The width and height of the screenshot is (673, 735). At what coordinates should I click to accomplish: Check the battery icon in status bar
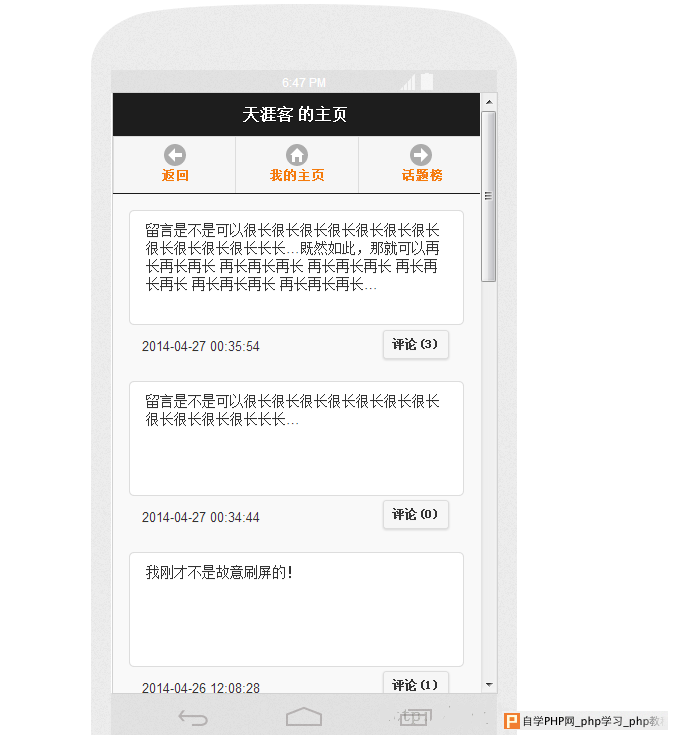427,82
